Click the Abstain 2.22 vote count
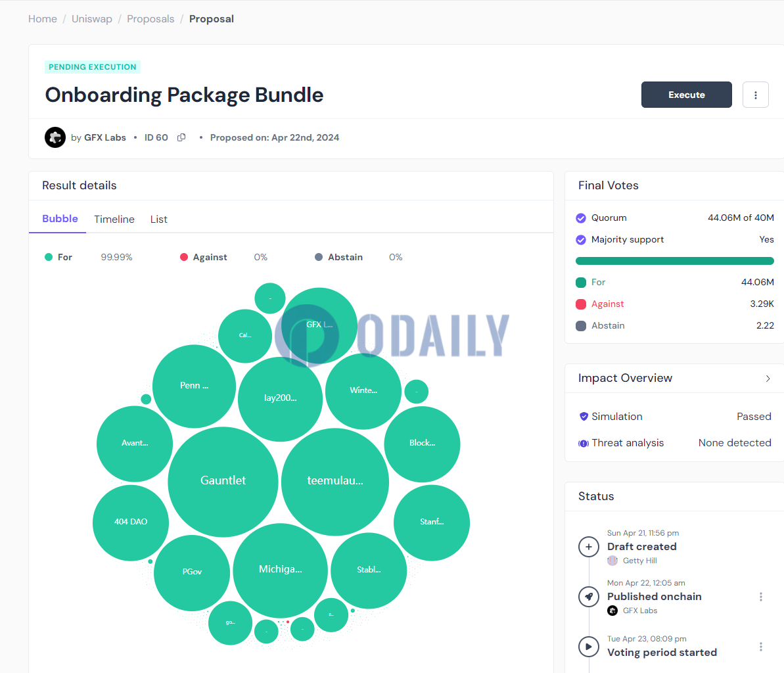 (x=765, y=326)
